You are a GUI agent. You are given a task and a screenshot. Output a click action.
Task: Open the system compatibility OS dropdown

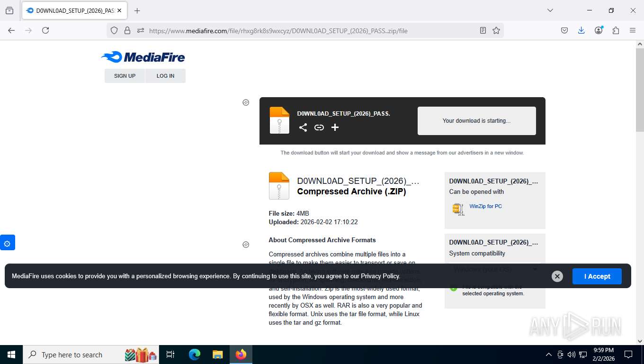[495, 269]
